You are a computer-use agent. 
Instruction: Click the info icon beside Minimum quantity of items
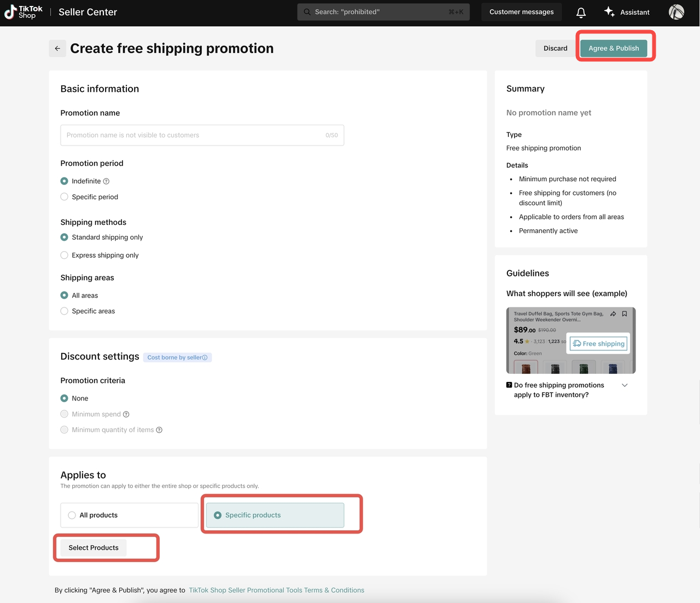159,430
